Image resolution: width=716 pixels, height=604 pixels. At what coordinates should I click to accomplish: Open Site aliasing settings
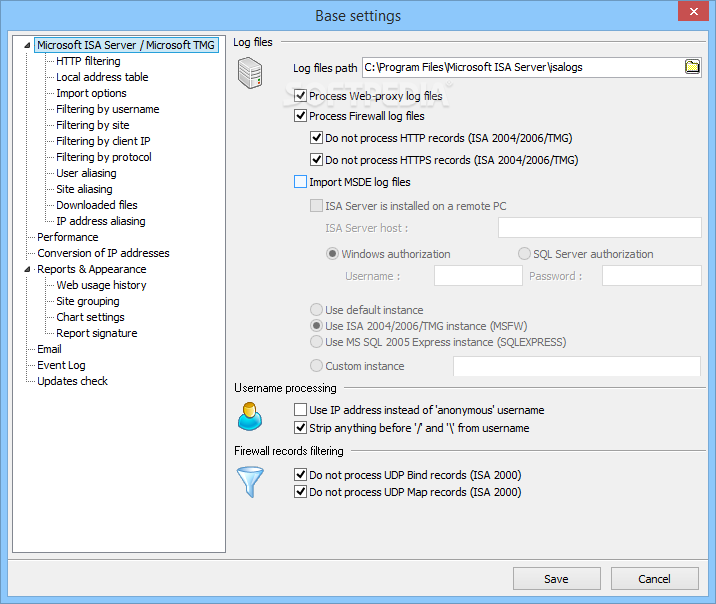click(x=84, y=189)
